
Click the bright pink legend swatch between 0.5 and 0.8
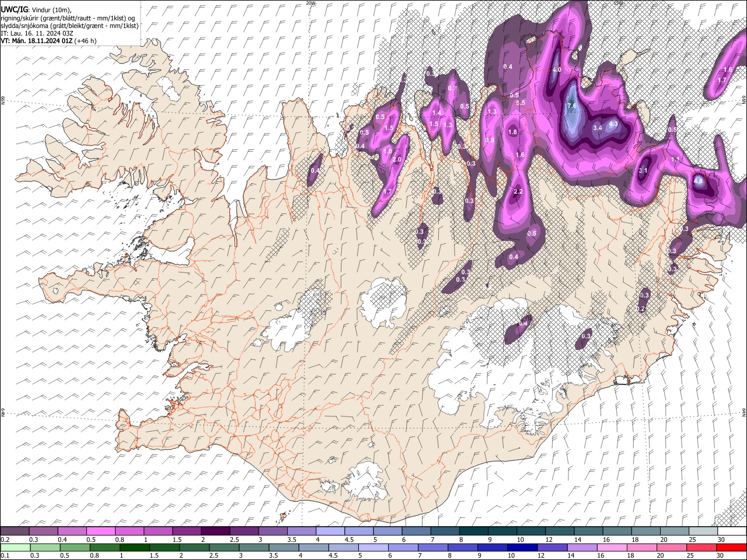pos(100,531)
